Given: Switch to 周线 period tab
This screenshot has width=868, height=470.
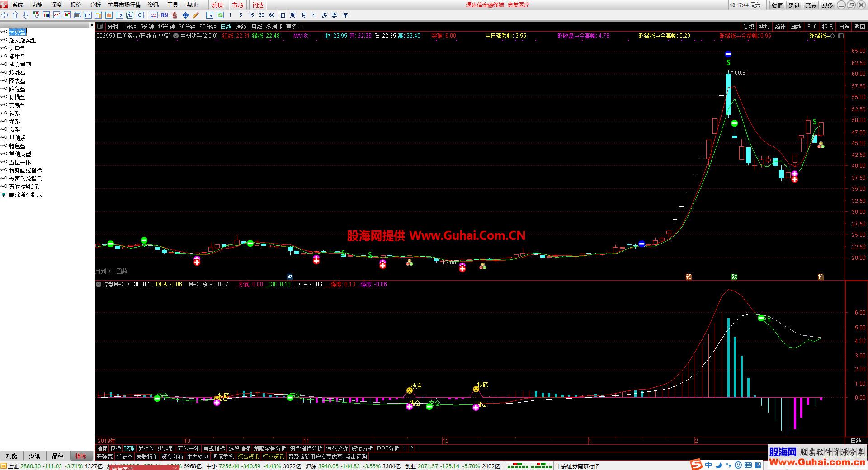Looking at the screenshot, I should (241, 27).
